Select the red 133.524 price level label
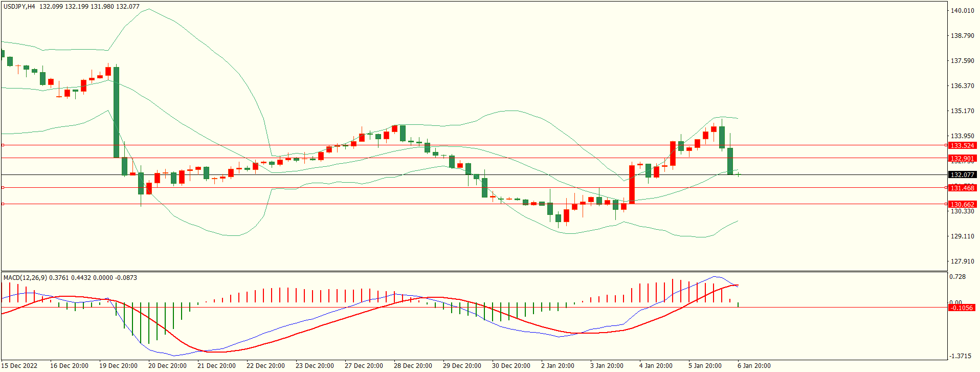Screen dimensions: 980x372 [x=962, y=146]
